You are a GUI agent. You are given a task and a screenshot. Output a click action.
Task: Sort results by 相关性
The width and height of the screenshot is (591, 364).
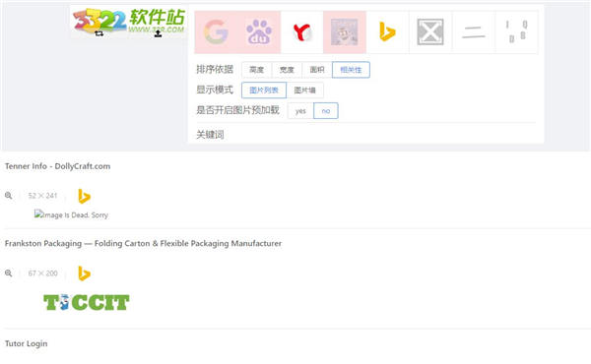coord(351,70)
